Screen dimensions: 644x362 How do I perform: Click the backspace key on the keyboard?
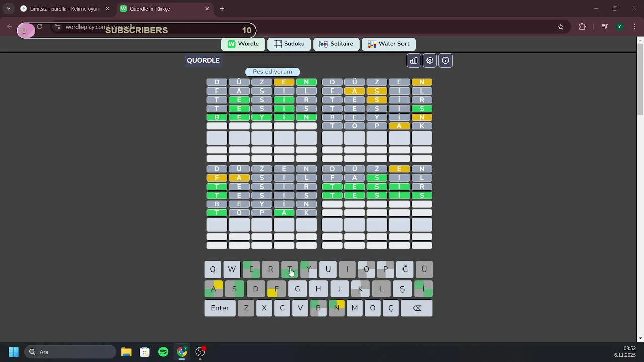click(417, 308)
